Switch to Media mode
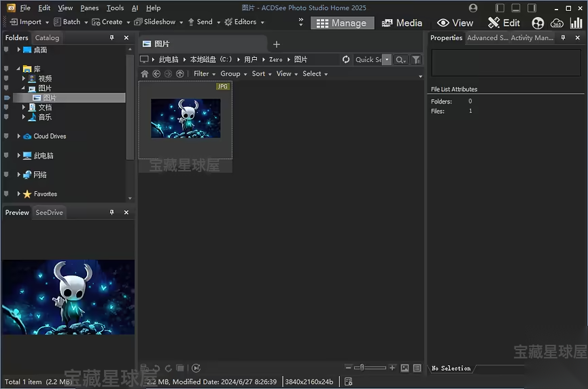Viewport: 588px width, 389px height. (402, 23)
